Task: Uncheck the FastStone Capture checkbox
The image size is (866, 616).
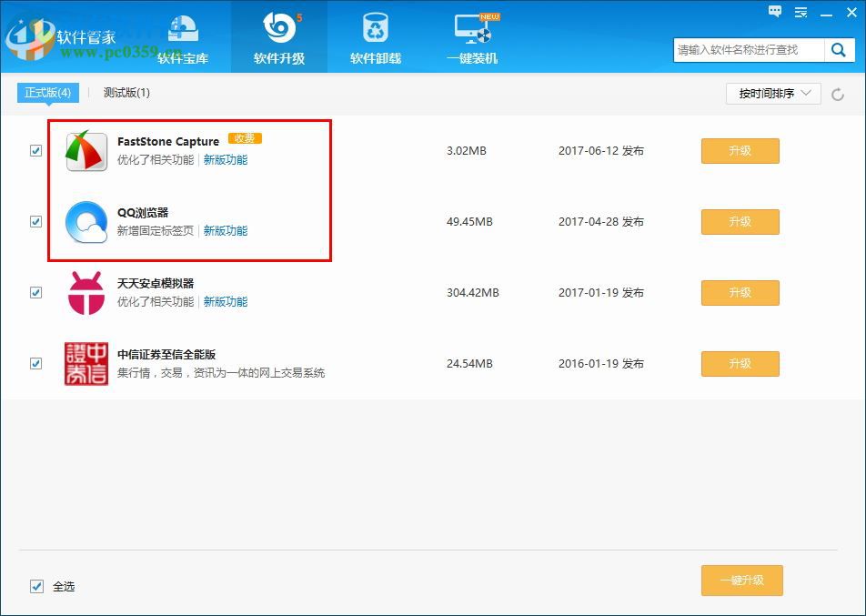Action: [x=35, y=150]
